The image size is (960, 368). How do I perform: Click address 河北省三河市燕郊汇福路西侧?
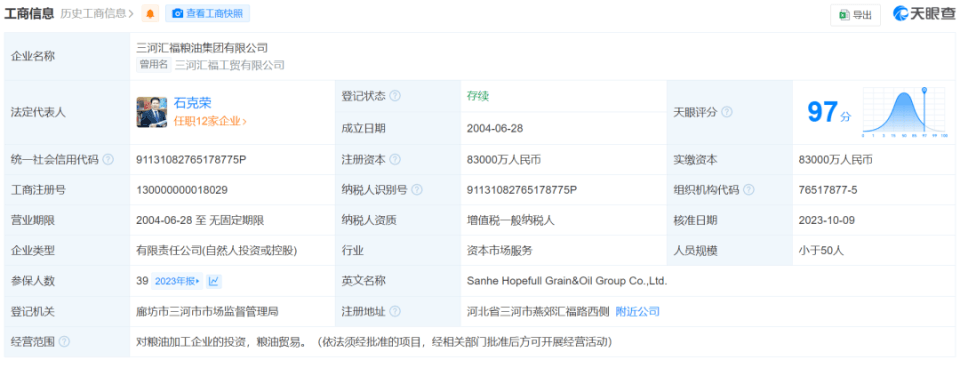(538, 312)
